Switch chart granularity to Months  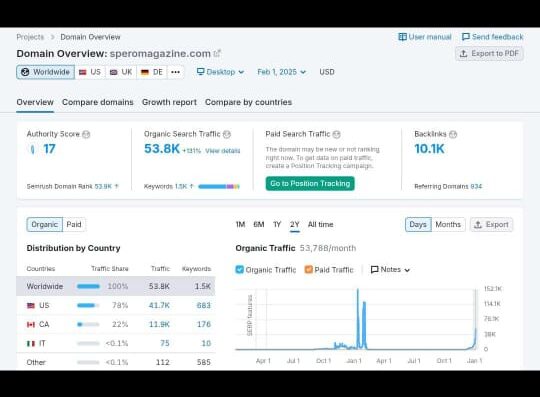click(x=448, y=224)
